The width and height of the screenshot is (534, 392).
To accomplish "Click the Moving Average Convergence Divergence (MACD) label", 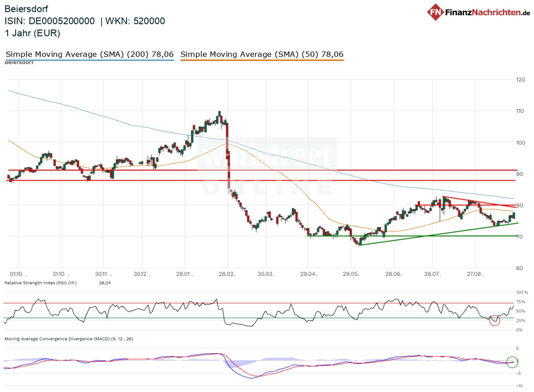I will pyautogui.click(x=69, y=339).
